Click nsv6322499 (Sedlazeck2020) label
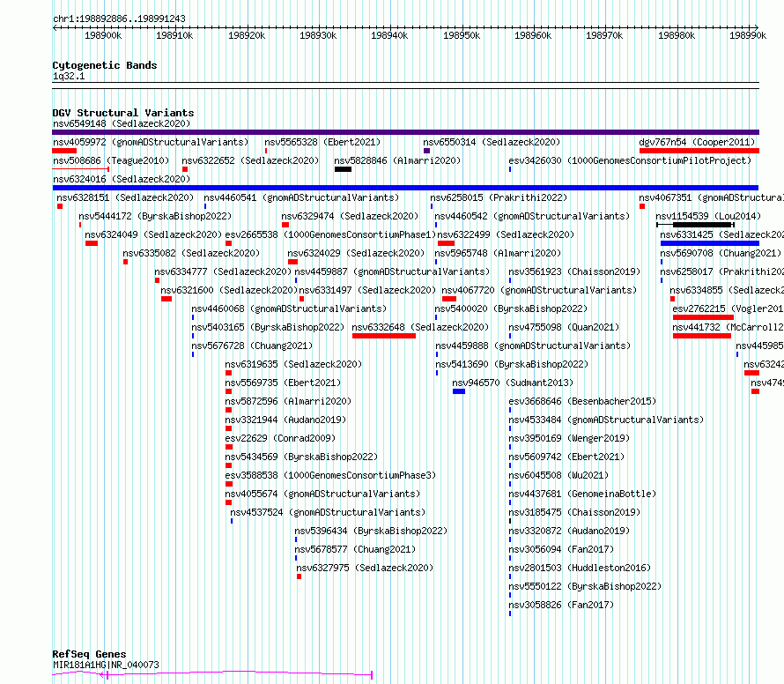The height and width of the screenshot is (684, 784). click(x=506, y=234)
